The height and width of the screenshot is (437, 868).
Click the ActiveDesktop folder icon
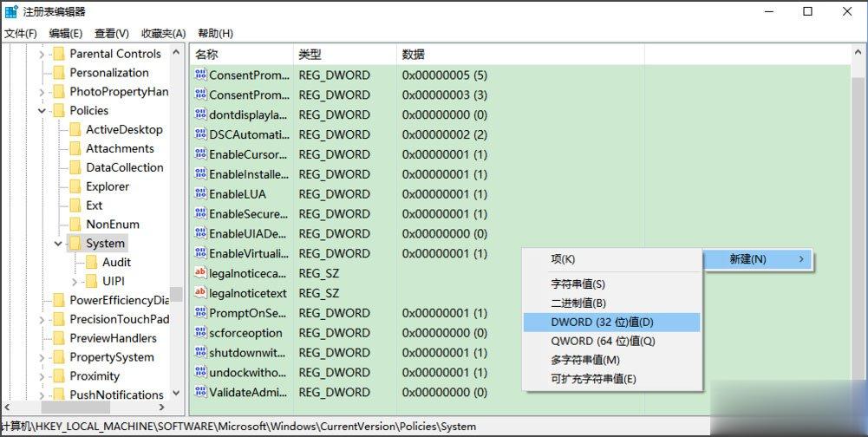click(x=75, y=129)
